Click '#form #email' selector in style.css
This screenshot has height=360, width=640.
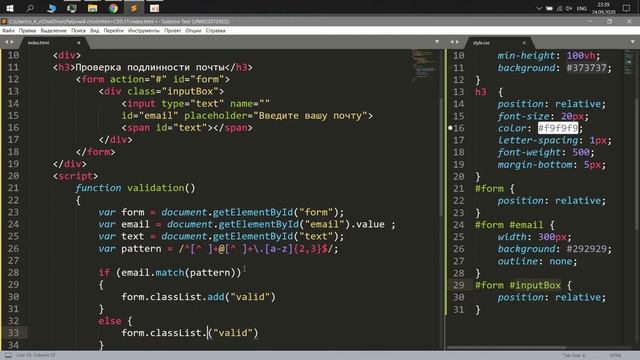click(509, 224)
